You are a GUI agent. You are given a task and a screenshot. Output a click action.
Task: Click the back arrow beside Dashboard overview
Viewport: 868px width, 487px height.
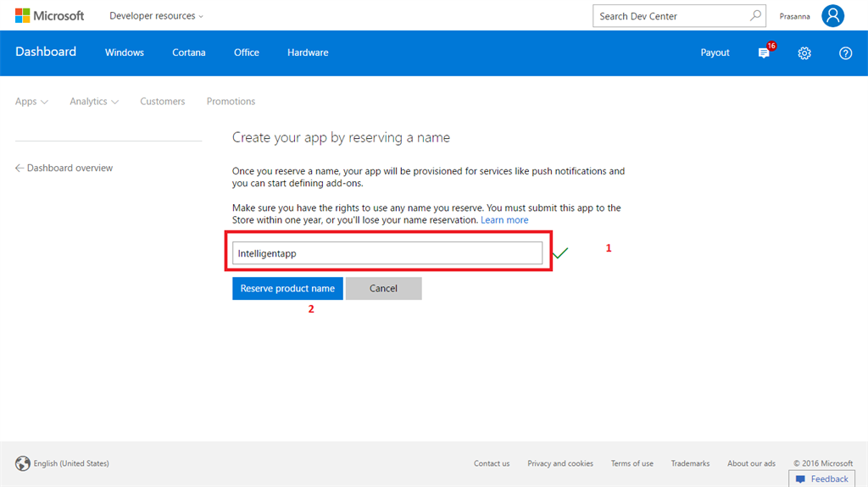(x=19, y=168)
